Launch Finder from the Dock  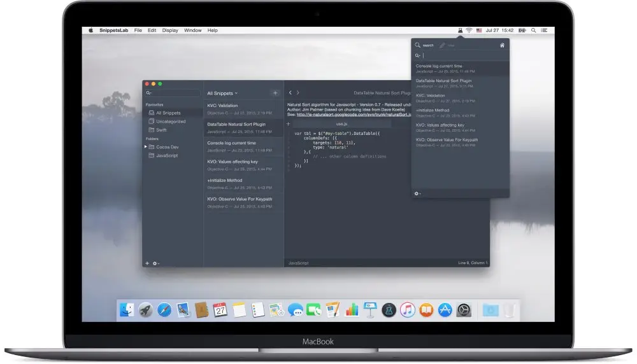click(x=127, y=310)
